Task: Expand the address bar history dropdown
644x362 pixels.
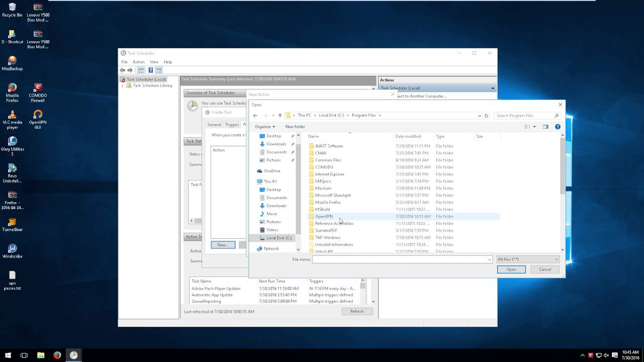Action: click(479, 116)
